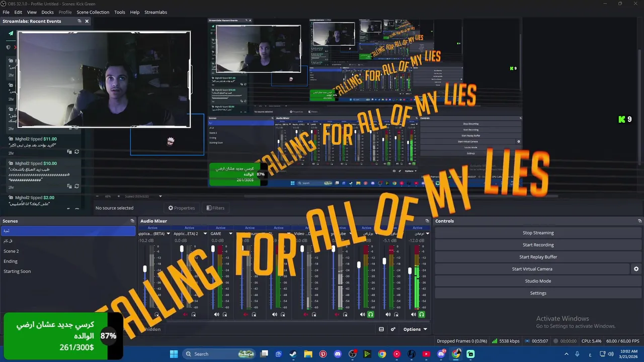Pop out the Controls dock
The height and width of the screenshot is (362, 644).
pyautogui.click(x=639, y=221)
